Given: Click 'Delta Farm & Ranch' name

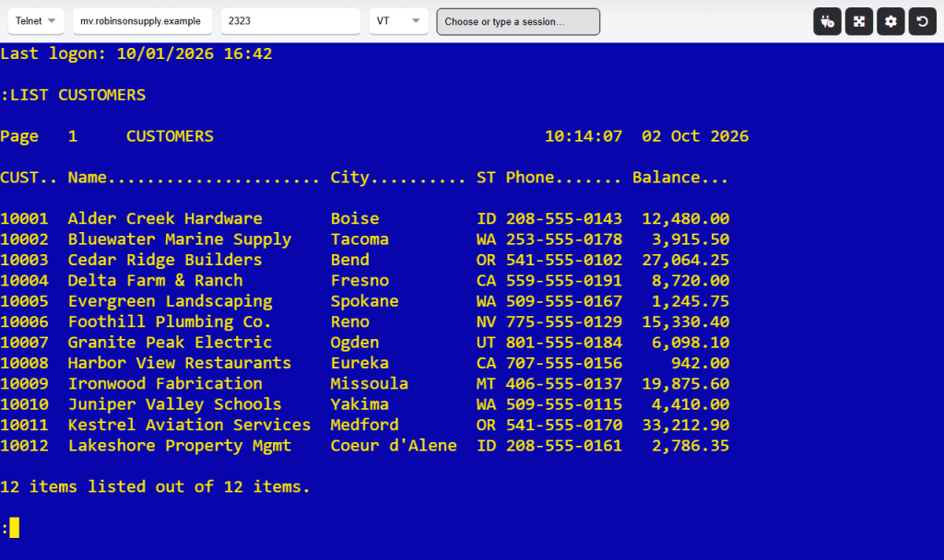Looking at the screenshot, I should [155, 281].
